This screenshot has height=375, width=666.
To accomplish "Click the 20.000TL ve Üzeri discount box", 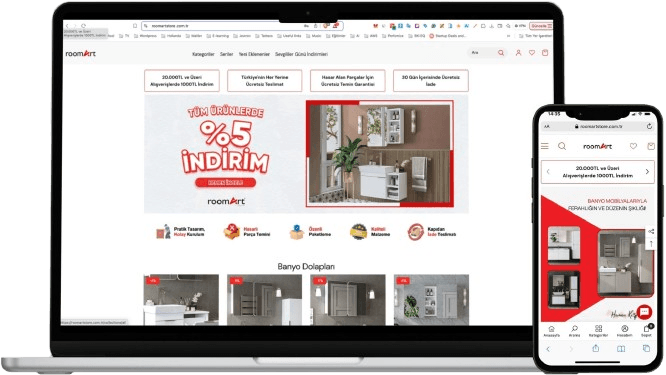I will [x=182, y=81].
